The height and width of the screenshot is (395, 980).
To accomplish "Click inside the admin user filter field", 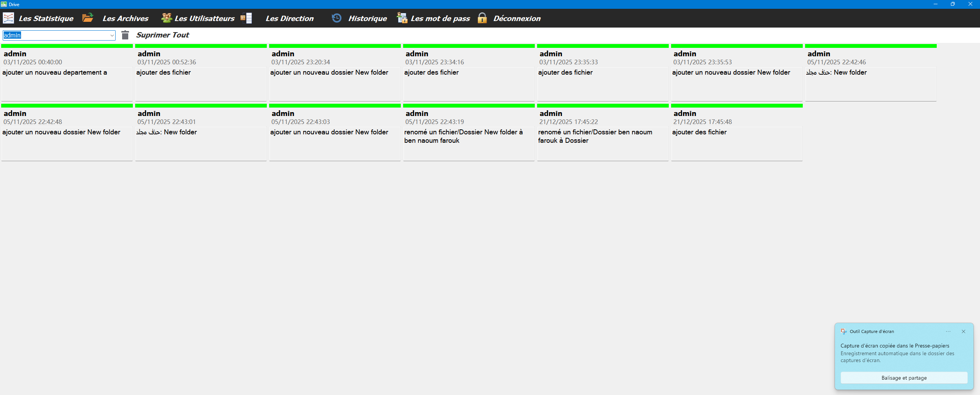I will pyautogui.click(x=56, y=36).
